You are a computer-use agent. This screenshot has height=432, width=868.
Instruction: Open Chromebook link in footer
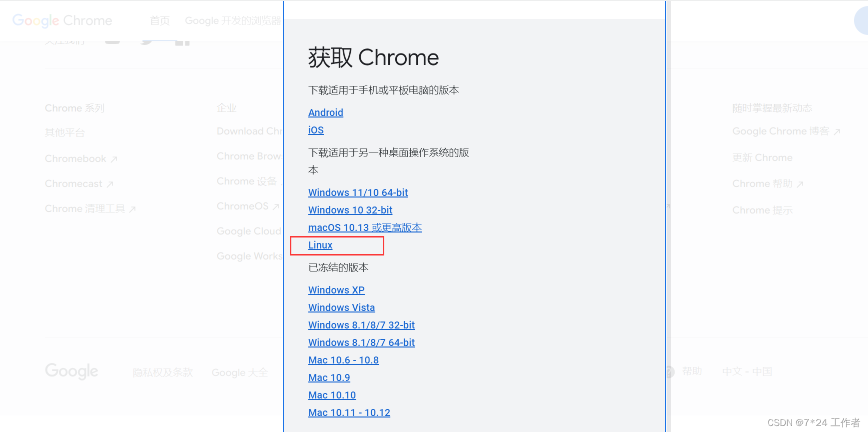[x=81, y=158]
